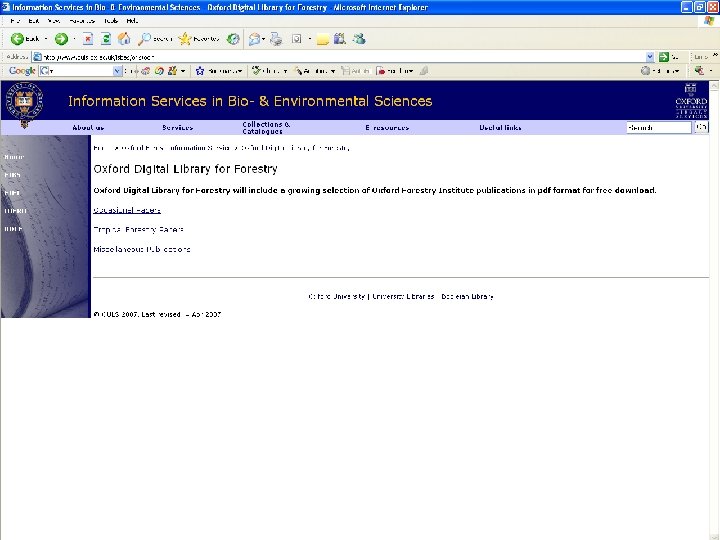Click the Oxford University crest logo
720x540 pixels.
(24, 105)
